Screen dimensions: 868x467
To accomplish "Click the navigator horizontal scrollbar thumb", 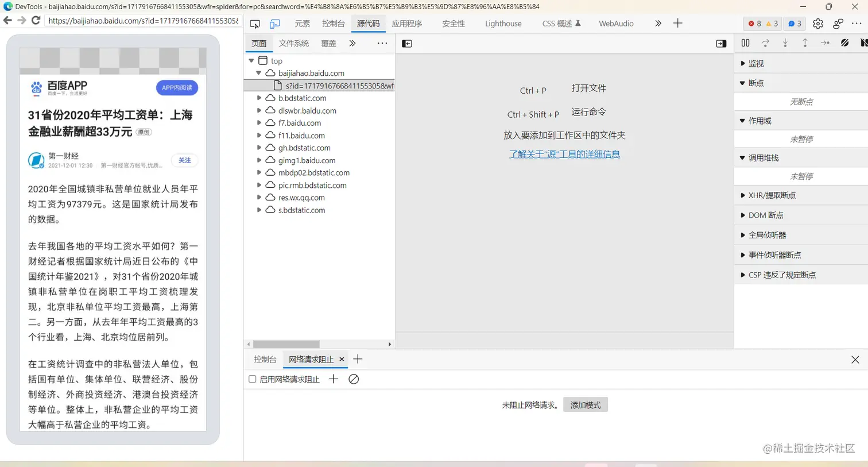I will [x=286, y=344].
